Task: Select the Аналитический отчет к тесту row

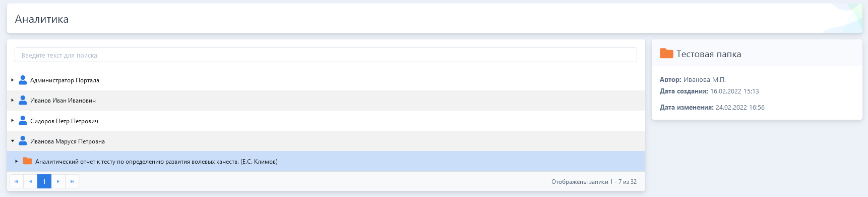Action: coord(326,161)
